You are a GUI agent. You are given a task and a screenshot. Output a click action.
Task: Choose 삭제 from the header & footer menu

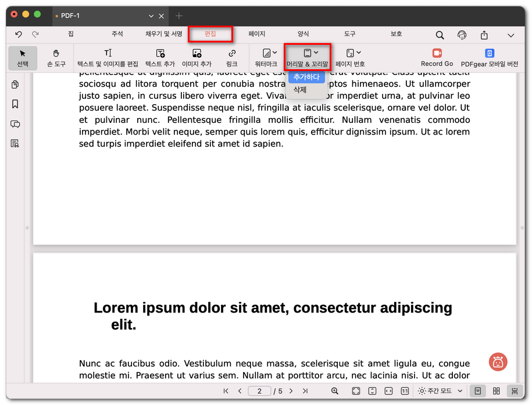(300, 90)
